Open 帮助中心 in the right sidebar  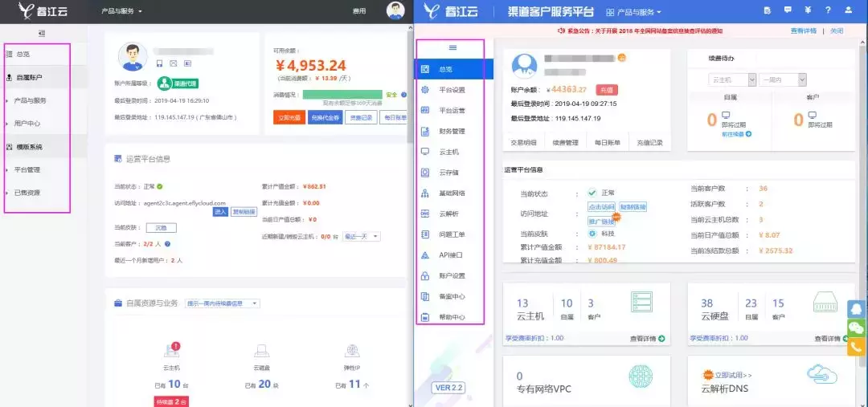coord(452,317)
